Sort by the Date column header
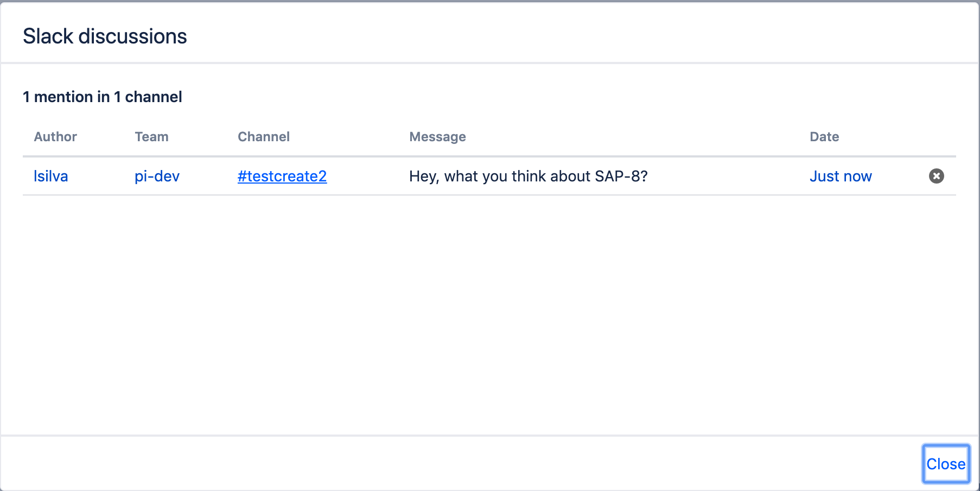 pos(824,136)
